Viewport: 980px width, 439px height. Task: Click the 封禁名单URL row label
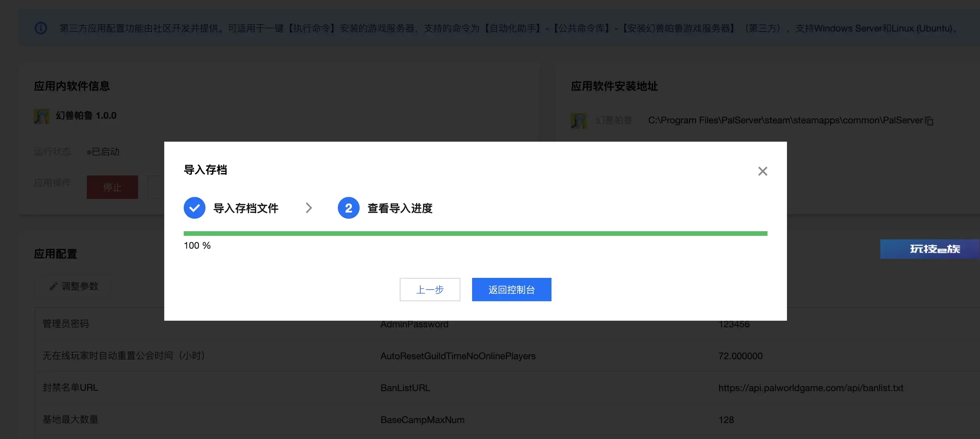(70, 388)
